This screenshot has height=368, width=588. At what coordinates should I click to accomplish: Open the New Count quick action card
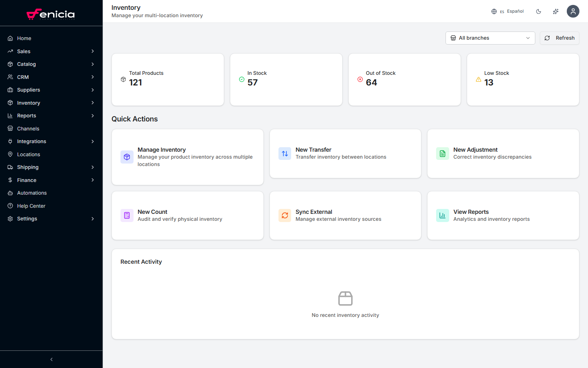pos(187,215)
